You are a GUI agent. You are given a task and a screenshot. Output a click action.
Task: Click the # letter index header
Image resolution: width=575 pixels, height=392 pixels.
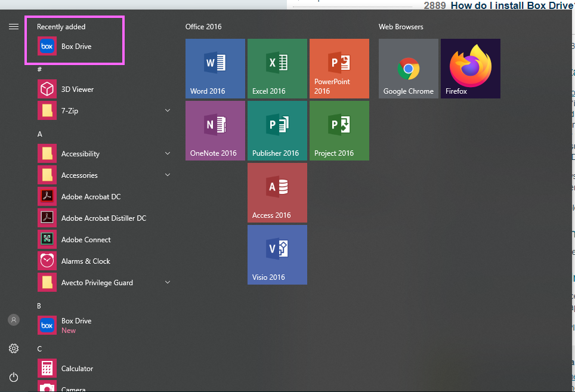click(x=39, y=69)
